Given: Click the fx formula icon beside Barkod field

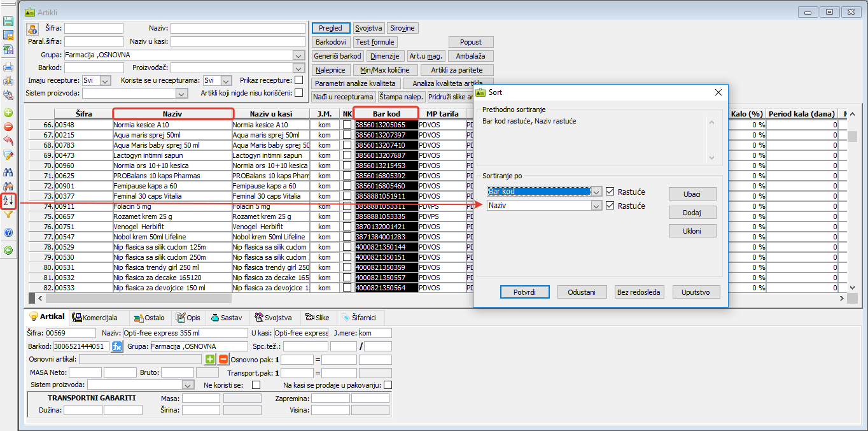Looking at the screenshot, I should pyautogui.click(x=117, y=346).
